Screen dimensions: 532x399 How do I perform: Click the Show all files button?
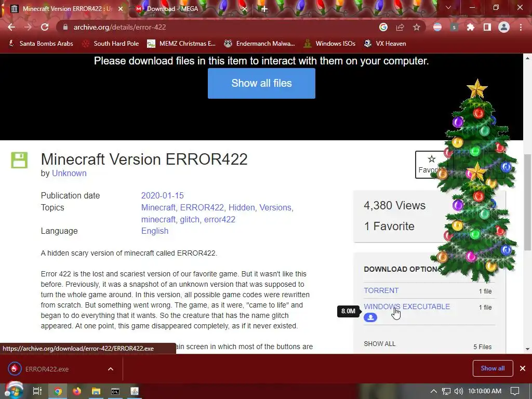(262, 83)
